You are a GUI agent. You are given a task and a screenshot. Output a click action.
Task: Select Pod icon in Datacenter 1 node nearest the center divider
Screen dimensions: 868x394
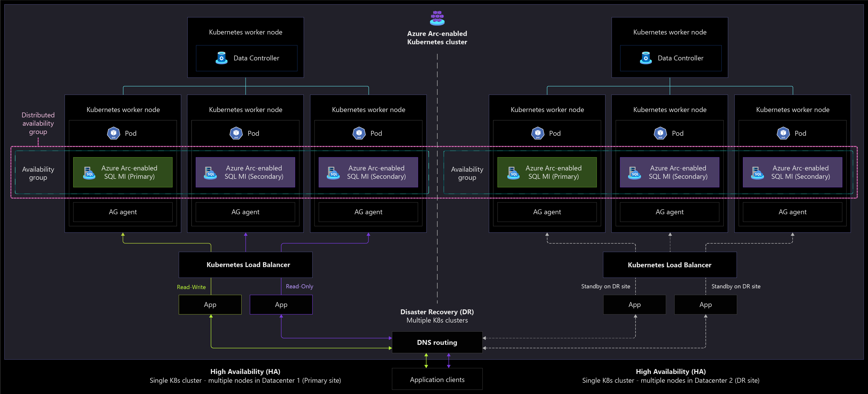(x=359, y=133)
